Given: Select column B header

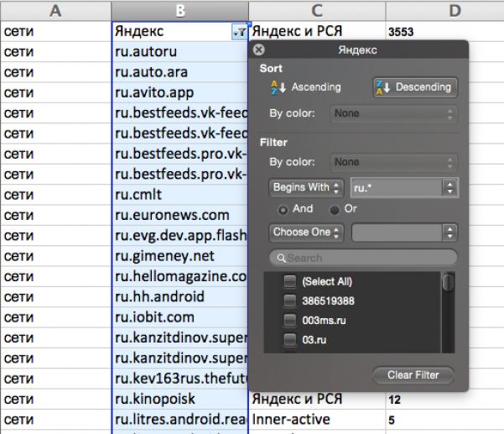Looking at the screenshot, I should pyautogui.click(x=180, y=11).
